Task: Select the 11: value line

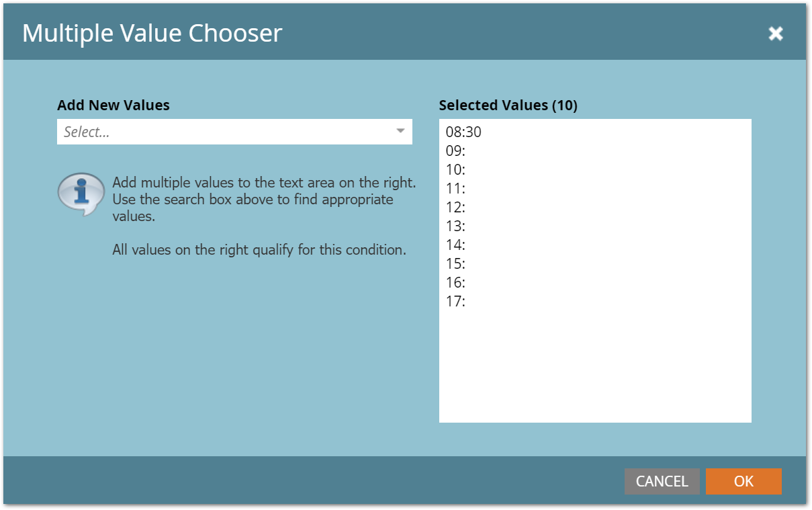Action: (456, 189)
